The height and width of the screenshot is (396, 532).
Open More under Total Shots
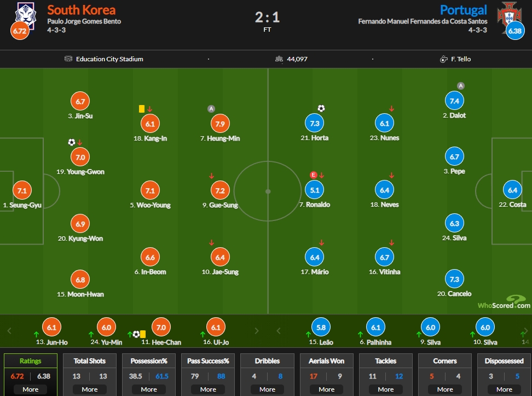[90, 389]
